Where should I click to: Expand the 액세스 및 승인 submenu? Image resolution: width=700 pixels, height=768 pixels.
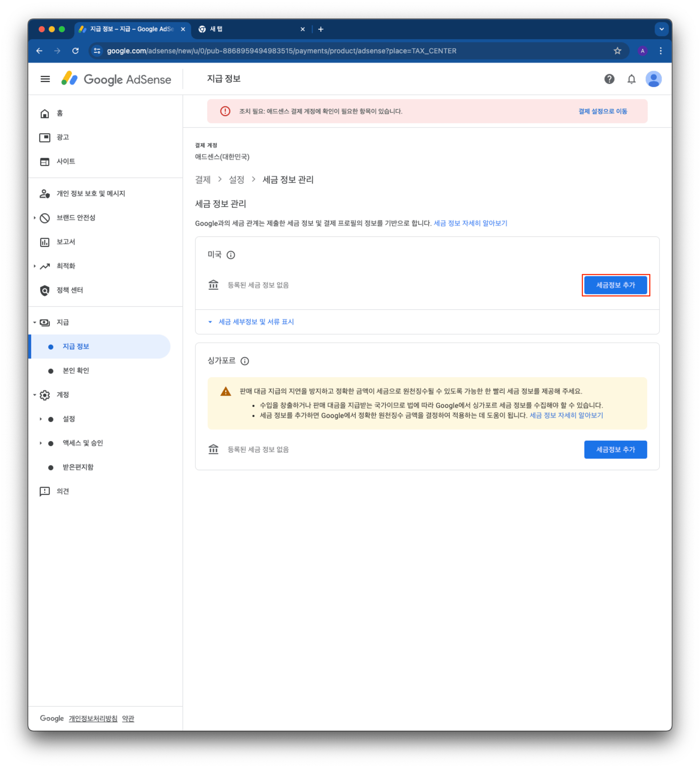41,443
